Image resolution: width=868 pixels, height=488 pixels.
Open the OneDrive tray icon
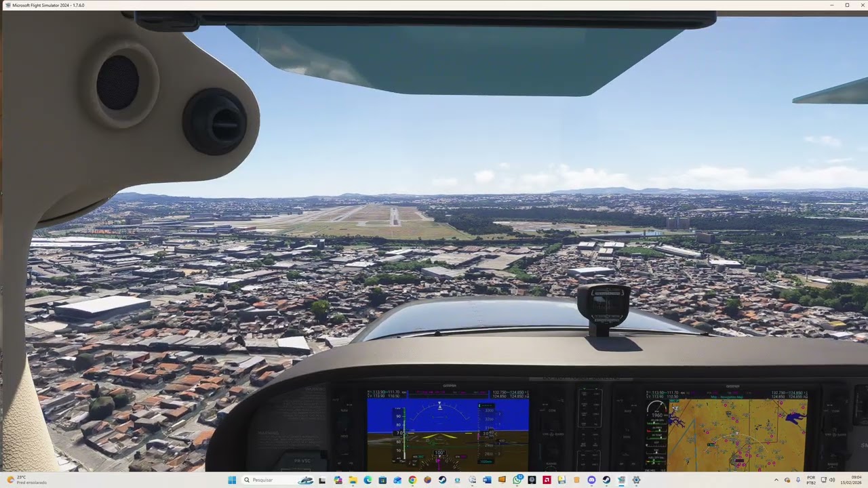[787, 480]
